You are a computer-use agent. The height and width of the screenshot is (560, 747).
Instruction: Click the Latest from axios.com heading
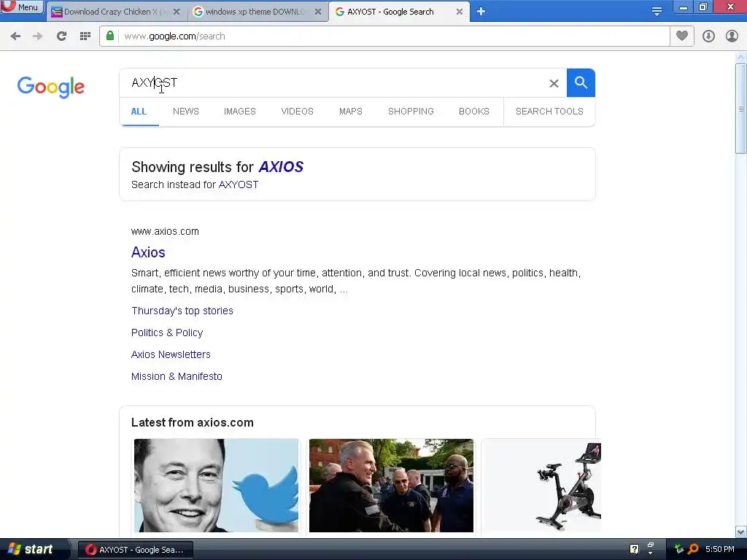193,423
